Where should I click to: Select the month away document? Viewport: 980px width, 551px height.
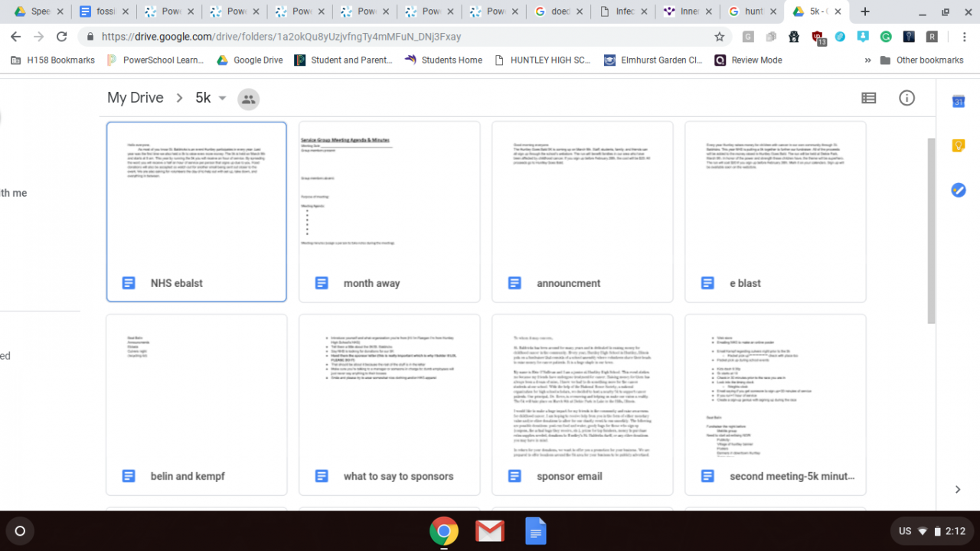[390, 212]
